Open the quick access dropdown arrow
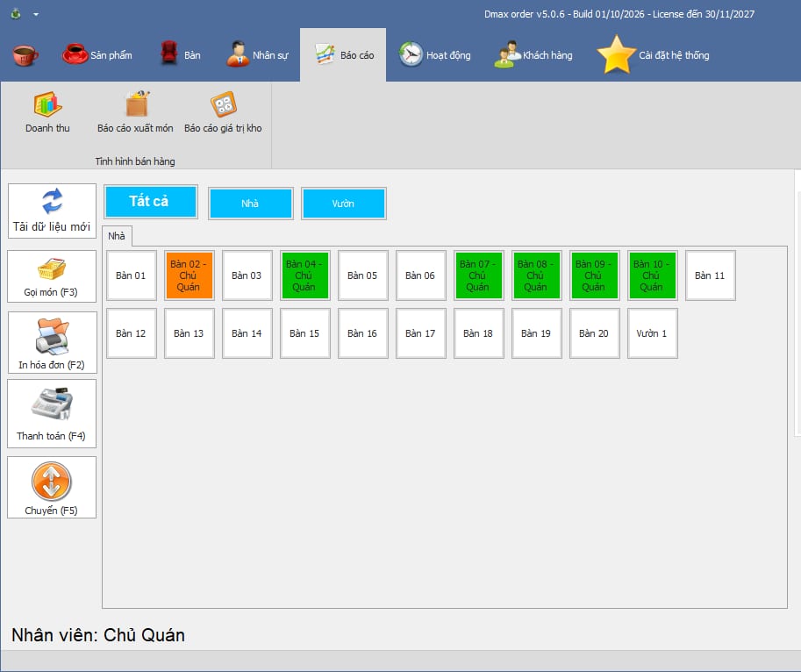The height and width of the screenshot is (672, 801). point(36,14)
